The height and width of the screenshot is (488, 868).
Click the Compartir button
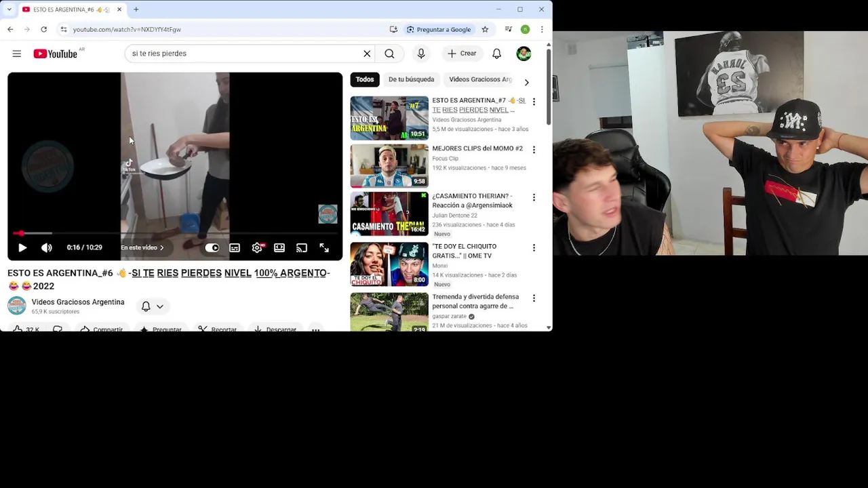click(101, 329)
